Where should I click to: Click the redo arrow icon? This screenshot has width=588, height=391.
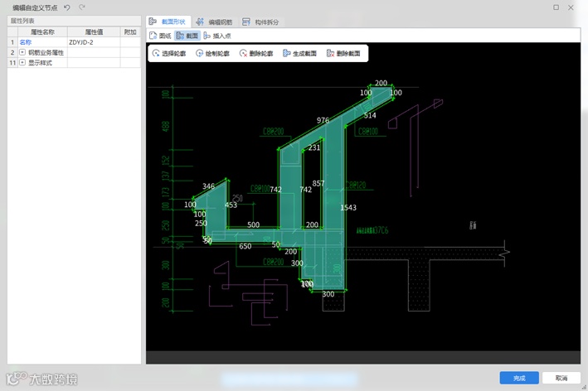81,7
